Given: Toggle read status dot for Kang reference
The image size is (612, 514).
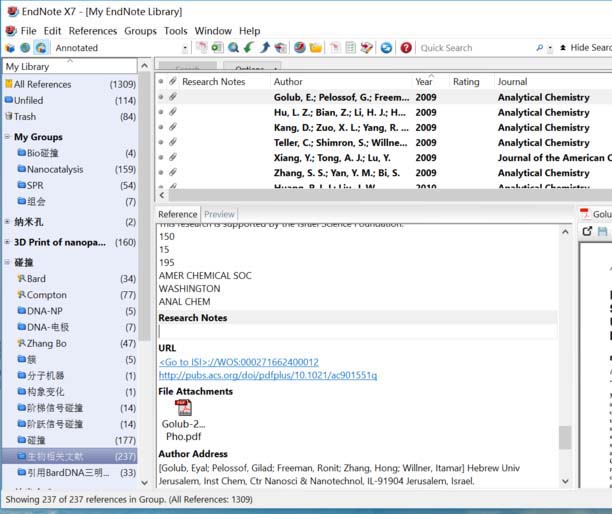Looking at the screenshot, I should 161,127.
